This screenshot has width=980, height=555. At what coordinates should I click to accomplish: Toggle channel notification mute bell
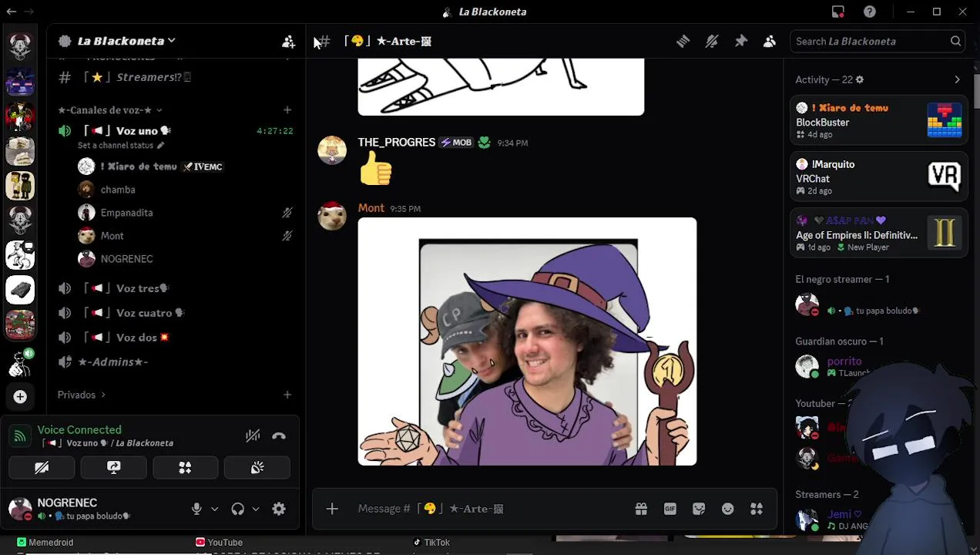click(x=712, y=41)
